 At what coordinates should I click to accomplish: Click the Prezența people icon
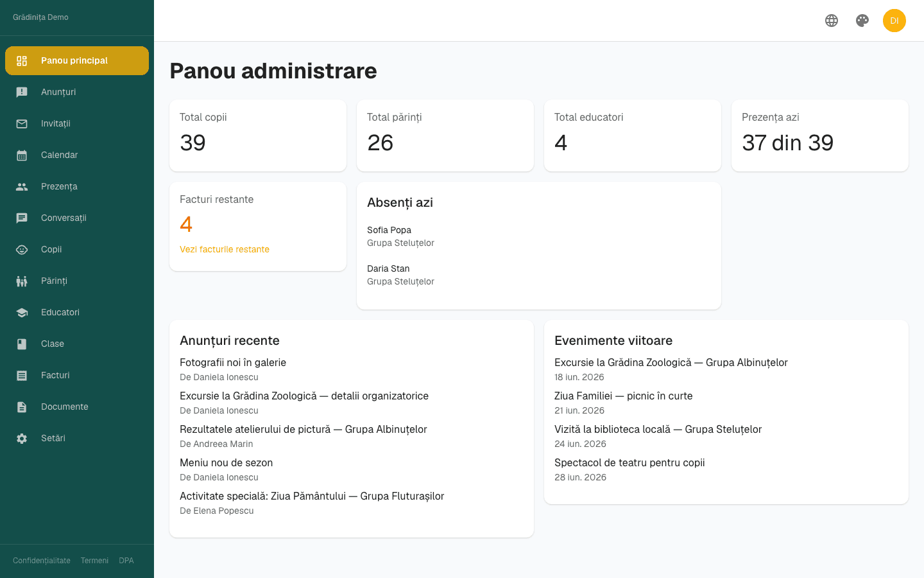point(22,186)
